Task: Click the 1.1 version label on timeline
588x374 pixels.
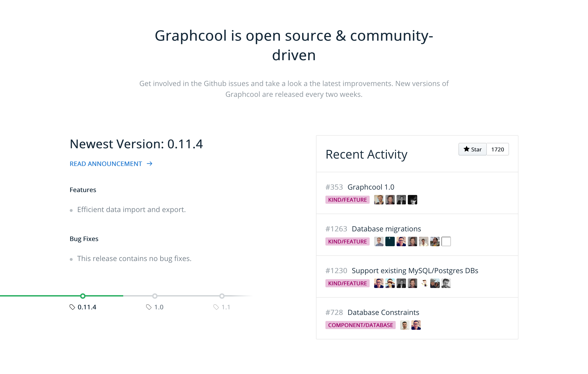Action: (x=226, y=307)
